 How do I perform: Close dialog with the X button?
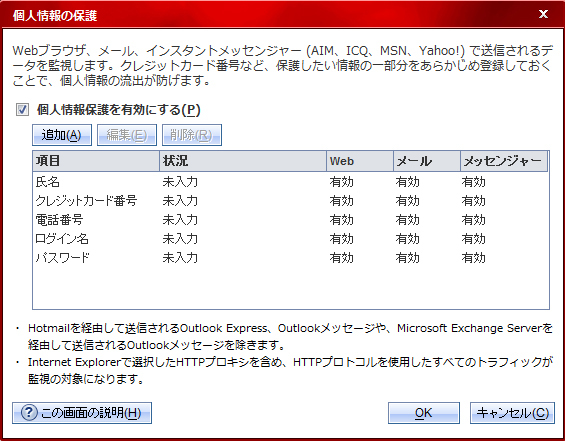(x=543, y=14)
